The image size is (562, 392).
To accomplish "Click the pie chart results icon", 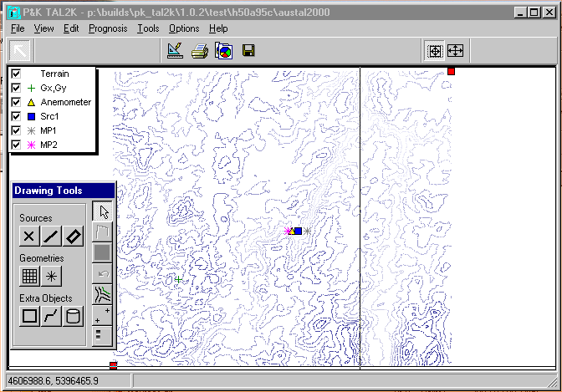I will (223, 50).
